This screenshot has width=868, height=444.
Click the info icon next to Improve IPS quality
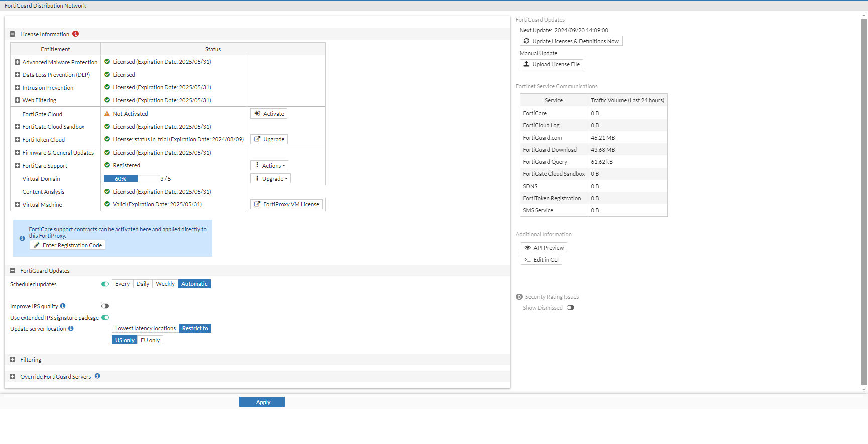click(x=63, y=306)
